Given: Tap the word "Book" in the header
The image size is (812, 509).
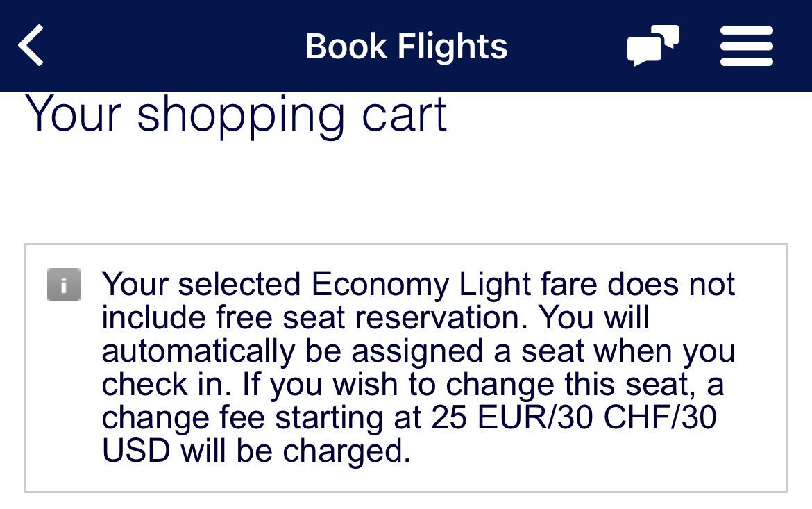Looking at the screenshot, I should pyautogui.click(x=346, y=47).
